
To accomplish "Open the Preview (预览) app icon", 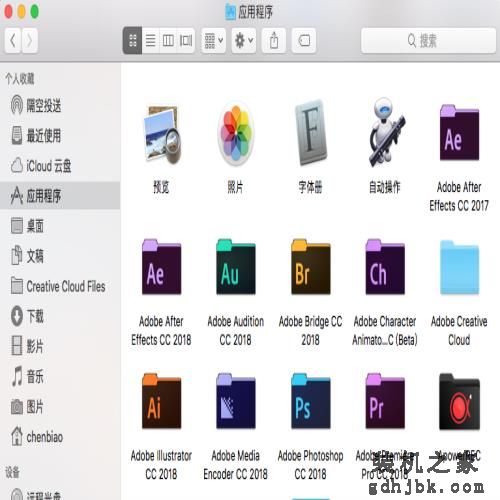I will pyautogui.click(x=162, y=135).
